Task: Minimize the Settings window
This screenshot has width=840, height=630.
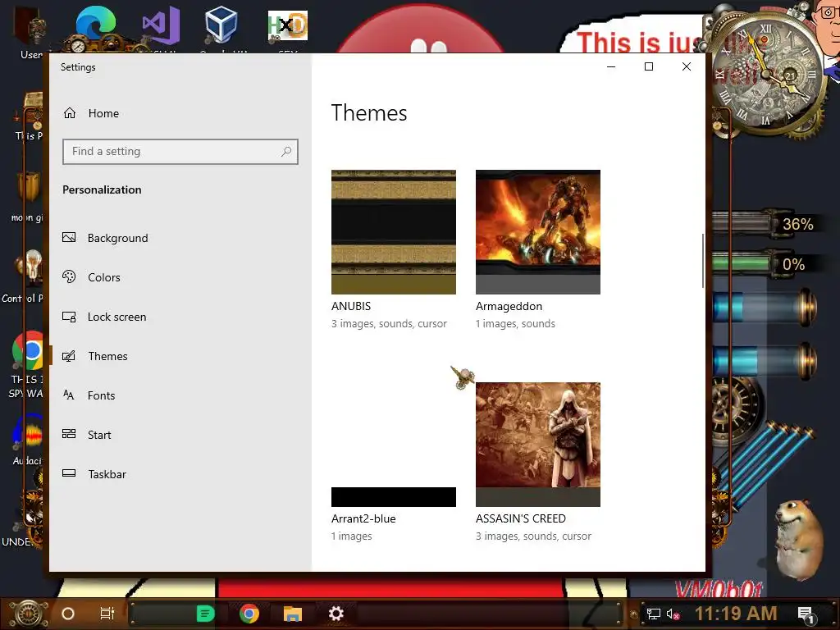Action: coord(611,66)
